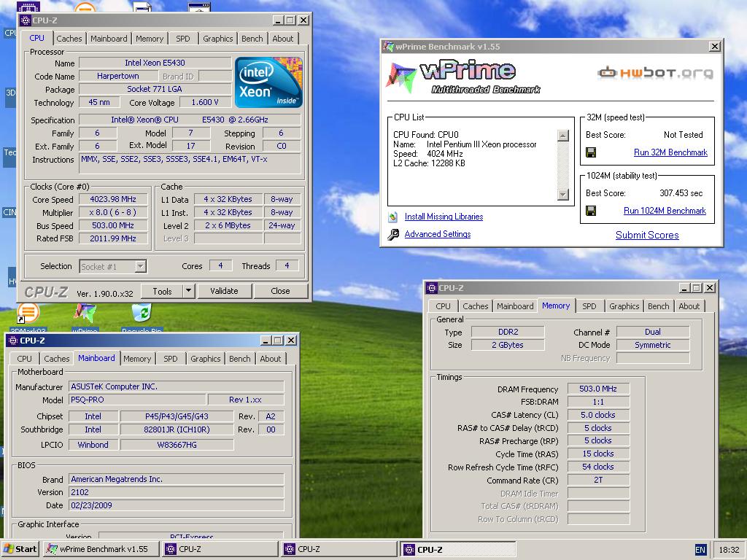Click Install Missing Libraries link

[444, 217]
